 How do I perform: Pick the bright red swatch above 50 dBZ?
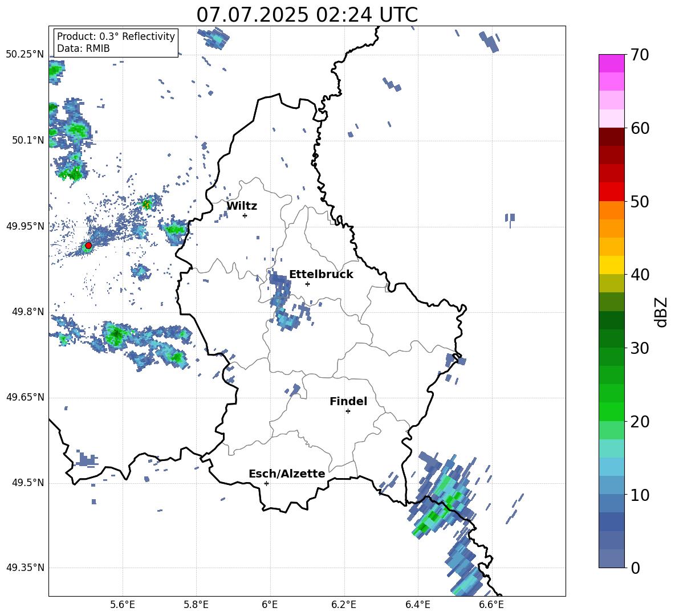611,192
